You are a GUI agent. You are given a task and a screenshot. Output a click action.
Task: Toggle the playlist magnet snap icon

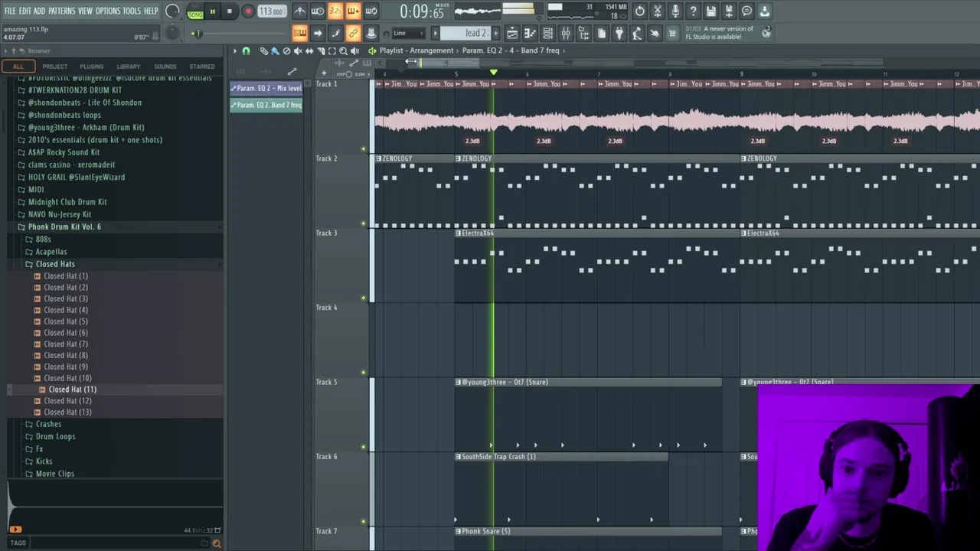point(246,51)
